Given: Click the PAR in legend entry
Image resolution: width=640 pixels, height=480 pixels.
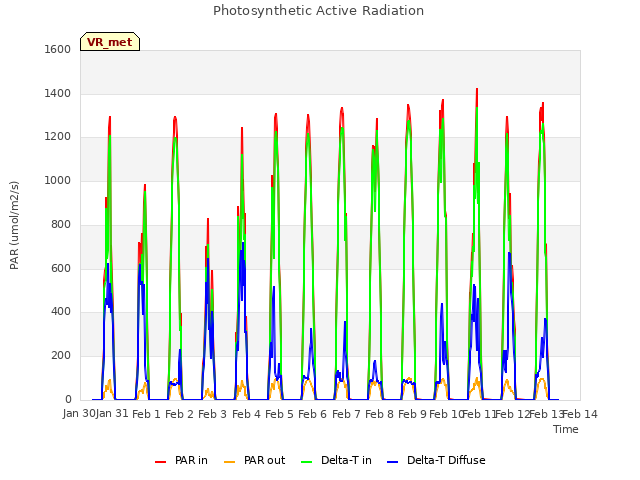Looking at the screenshot, I should tap(181, 460).
